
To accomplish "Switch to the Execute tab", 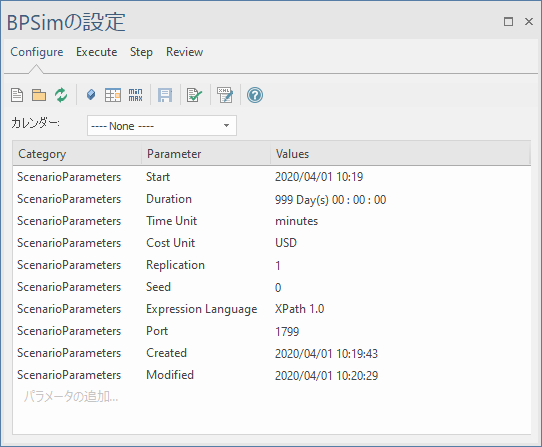I will pyautogui.click(x=97, y=52).
